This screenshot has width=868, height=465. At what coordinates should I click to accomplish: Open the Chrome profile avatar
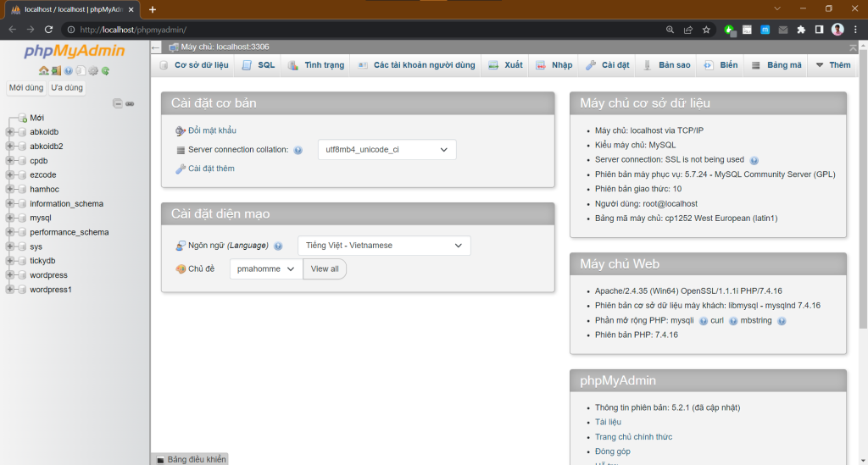tap(837, 30)
